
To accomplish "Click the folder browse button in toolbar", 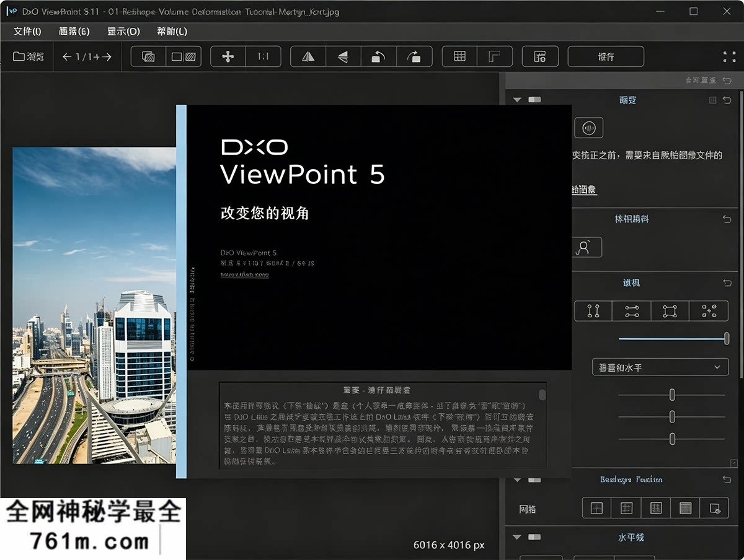I will pyautogui.click(x=29, y=56).
